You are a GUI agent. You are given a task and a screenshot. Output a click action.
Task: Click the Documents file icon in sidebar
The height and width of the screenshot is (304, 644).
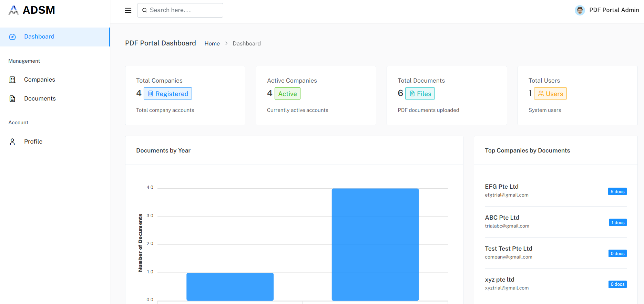12,99
